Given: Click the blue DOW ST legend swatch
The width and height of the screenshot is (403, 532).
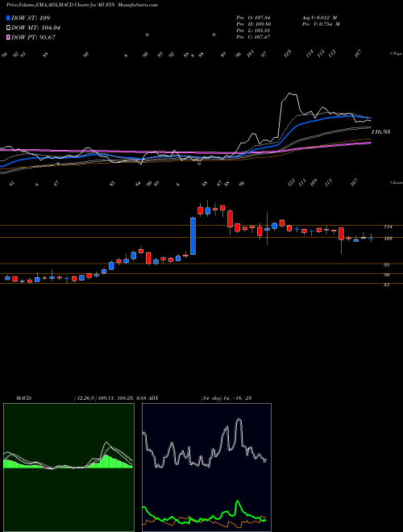Looking at the screenshot, I should [9, 18].
